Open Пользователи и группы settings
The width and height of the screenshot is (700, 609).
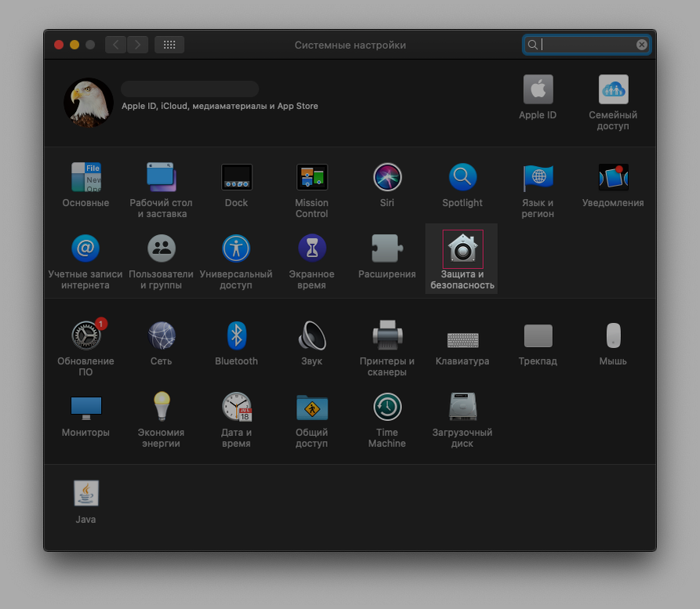tap(161, 248)
